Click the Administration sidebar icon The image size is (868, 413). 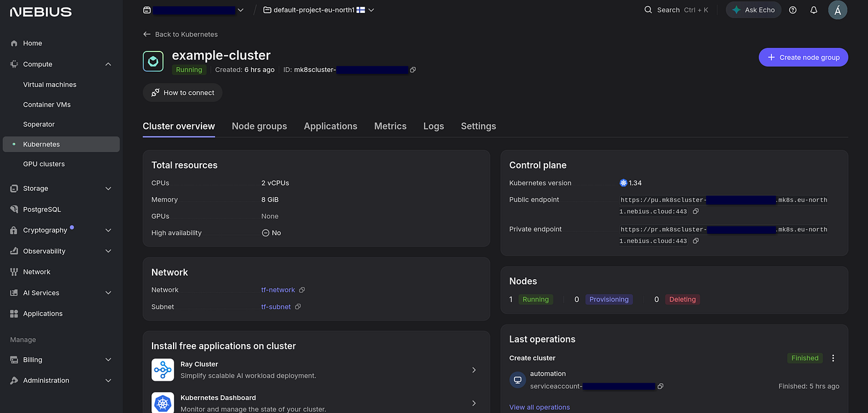click(x=14, y=381)
